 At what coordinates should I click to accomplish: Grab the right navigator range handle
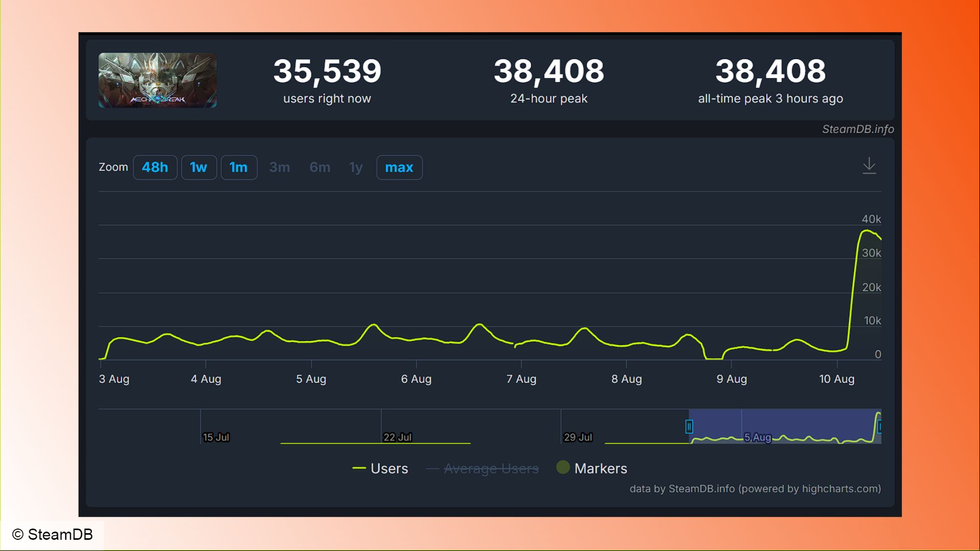click(x=880, y=426)
